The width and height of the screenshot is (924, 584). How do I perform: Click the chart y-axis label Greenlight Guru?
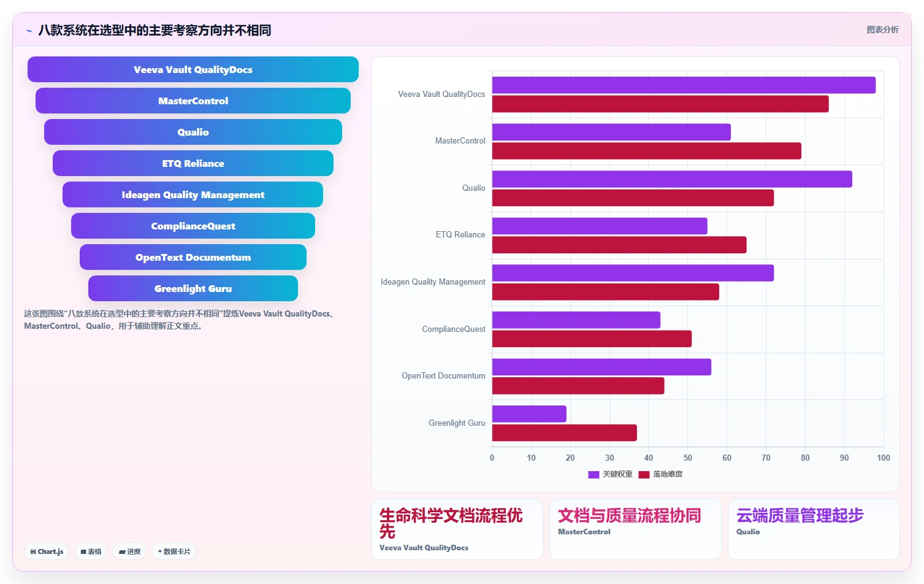click(457, 423)
